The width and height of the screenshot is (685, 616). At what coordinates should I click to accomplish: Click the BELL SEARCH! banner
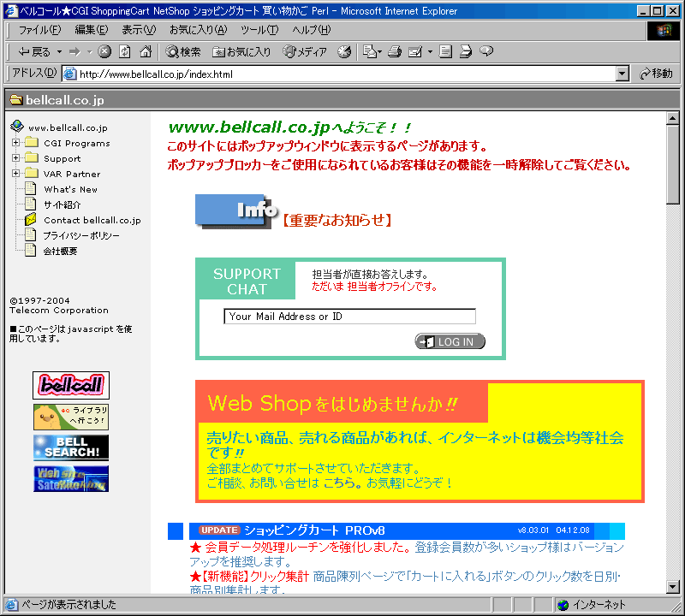(x=71, y=447)
